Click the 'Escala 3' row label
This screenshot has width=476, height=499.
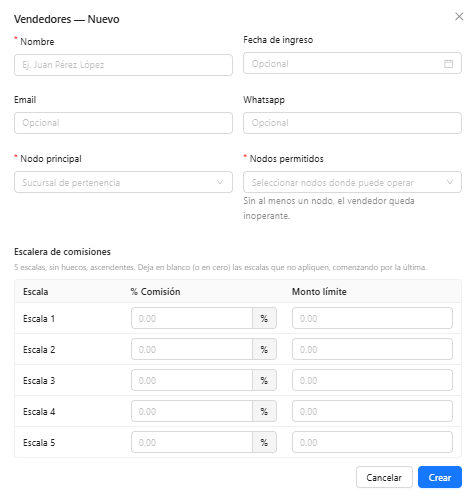39,380
